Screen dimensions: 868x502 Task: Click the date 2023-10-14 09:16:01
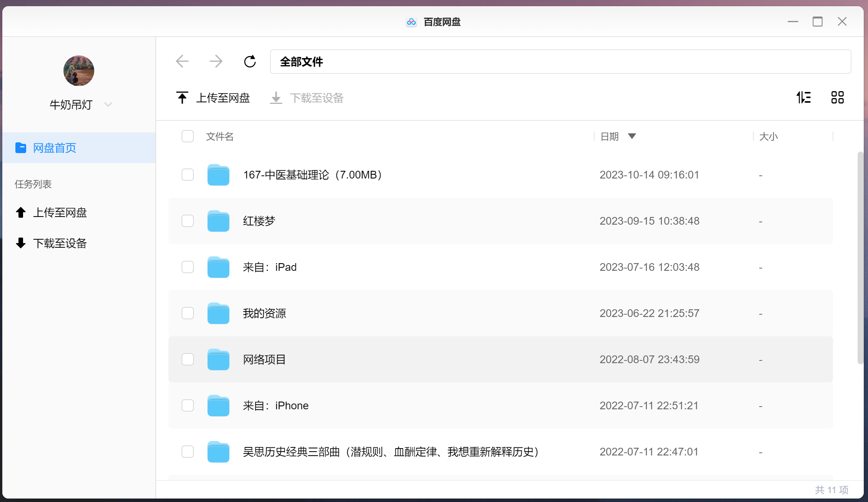point(650,175)
